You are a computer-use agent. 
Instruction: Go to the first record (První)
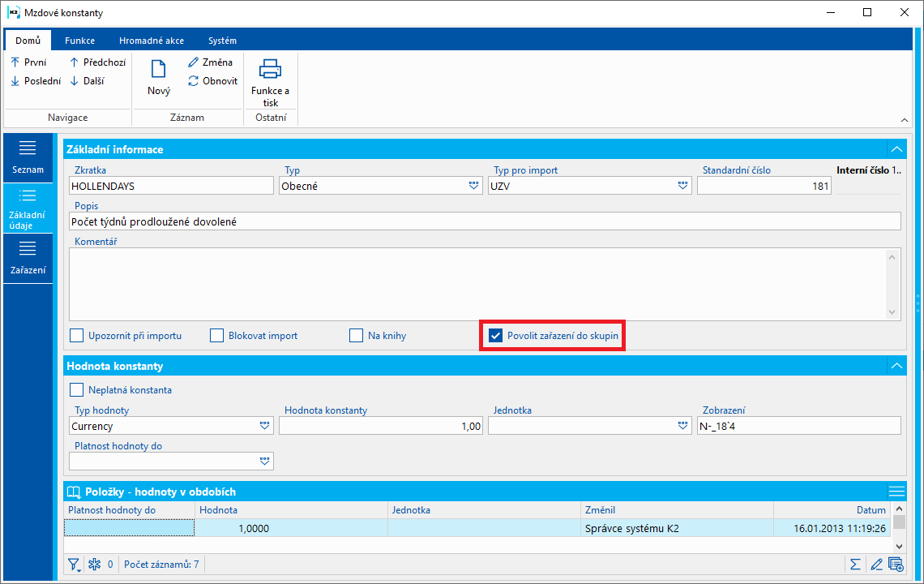point(28,62)
